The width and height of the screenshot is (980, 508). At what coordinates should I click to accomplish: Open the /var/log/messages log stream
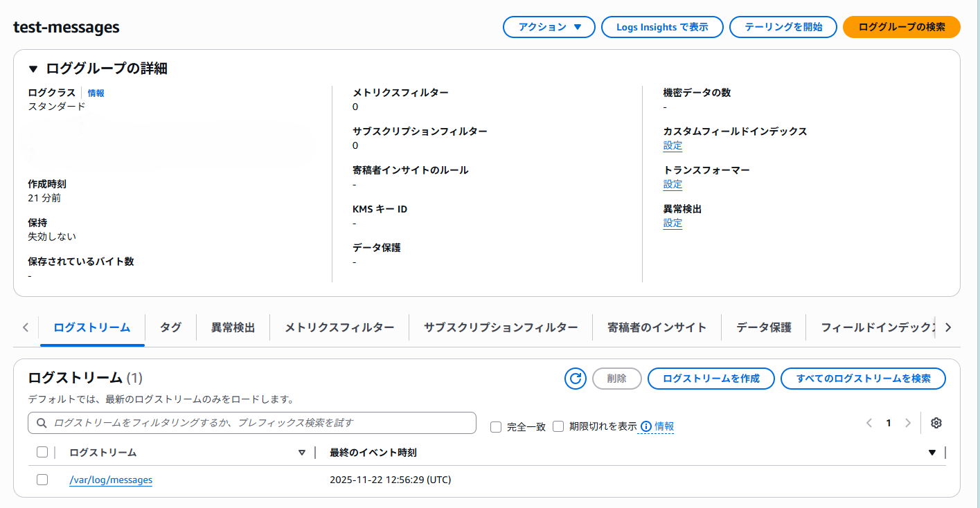[x=111, y=479]
